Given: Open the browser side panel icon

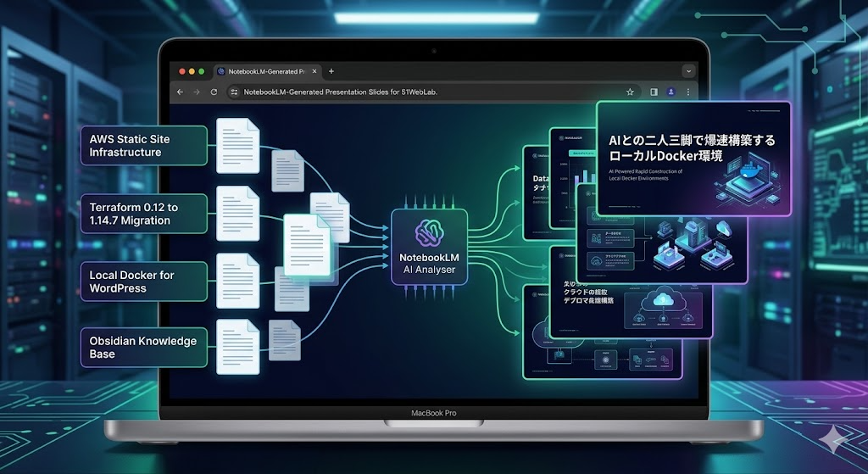Looking at the screenshot, I should coord(653,92).
